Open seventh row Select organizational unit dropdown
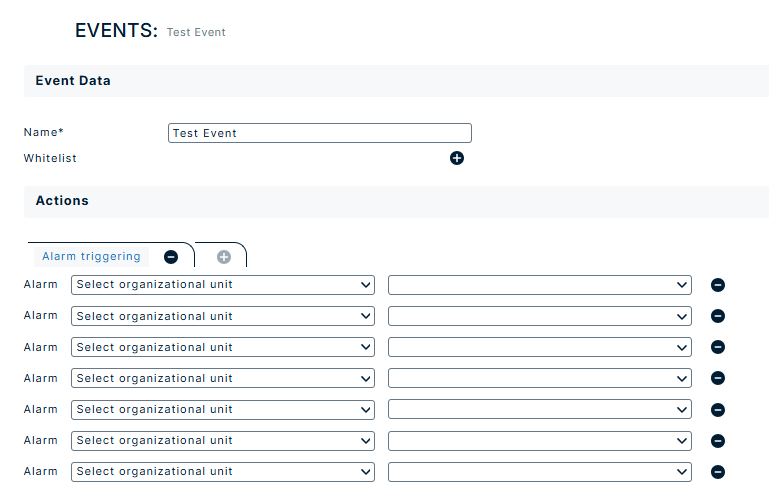This screenshot has width=769, height=490. (223, 472)
